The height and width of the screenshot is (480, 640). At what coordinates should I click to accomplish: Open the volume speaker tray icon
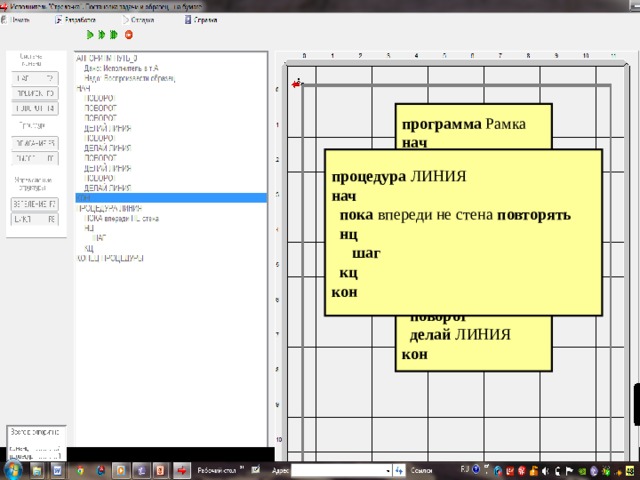[x=545, y=471]
